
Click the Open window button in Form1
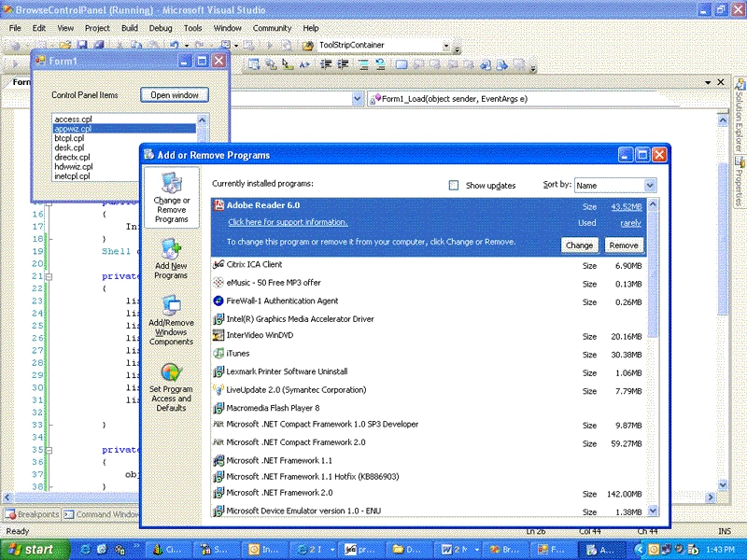coord(175,95)
